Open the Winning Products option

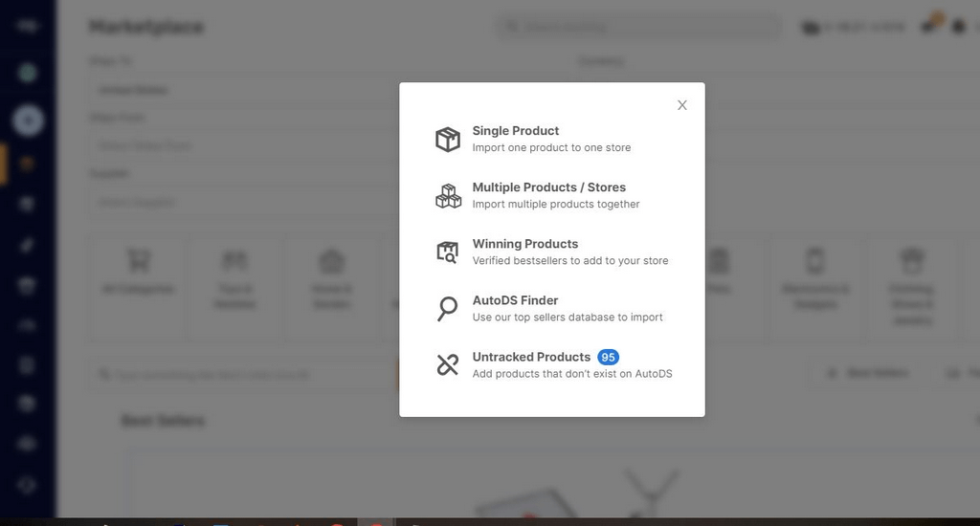[524, 244]
